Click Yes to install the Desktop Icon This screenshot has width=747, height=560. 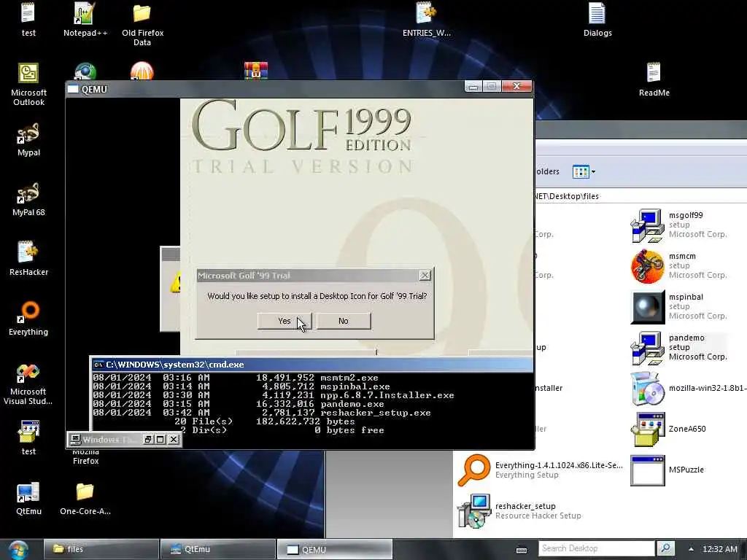point(285,321)
